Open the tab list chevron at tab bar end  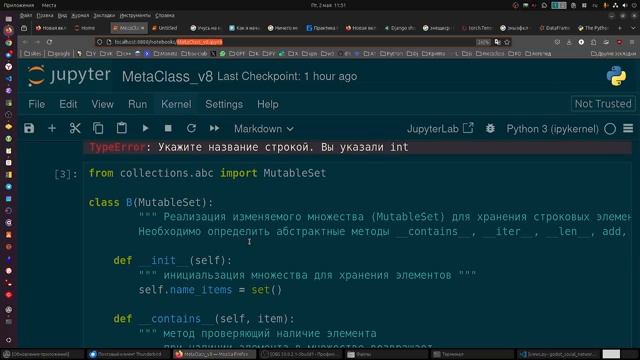point(633,28)
